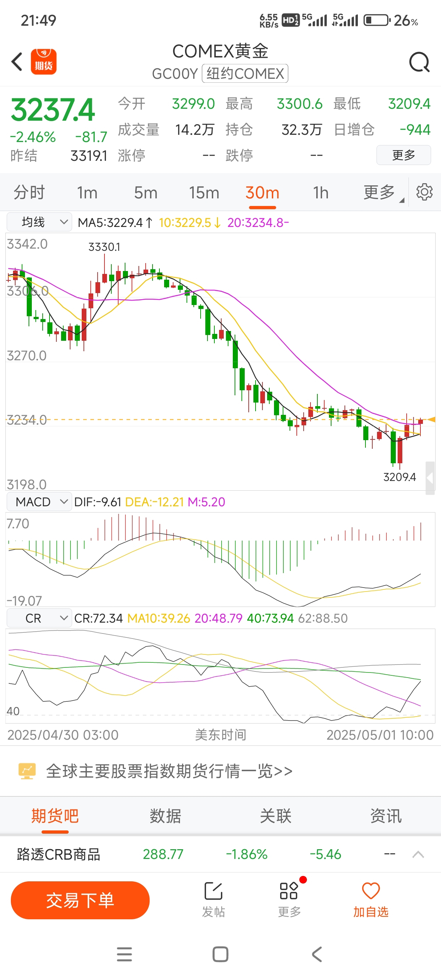
Task: Tap the battery status icon
Action: (377, 20)
